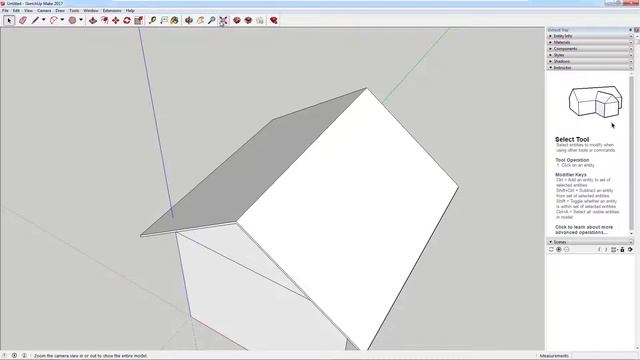Open the Help menu
This screenshot has width=640, height=360.
pos(130,11)
